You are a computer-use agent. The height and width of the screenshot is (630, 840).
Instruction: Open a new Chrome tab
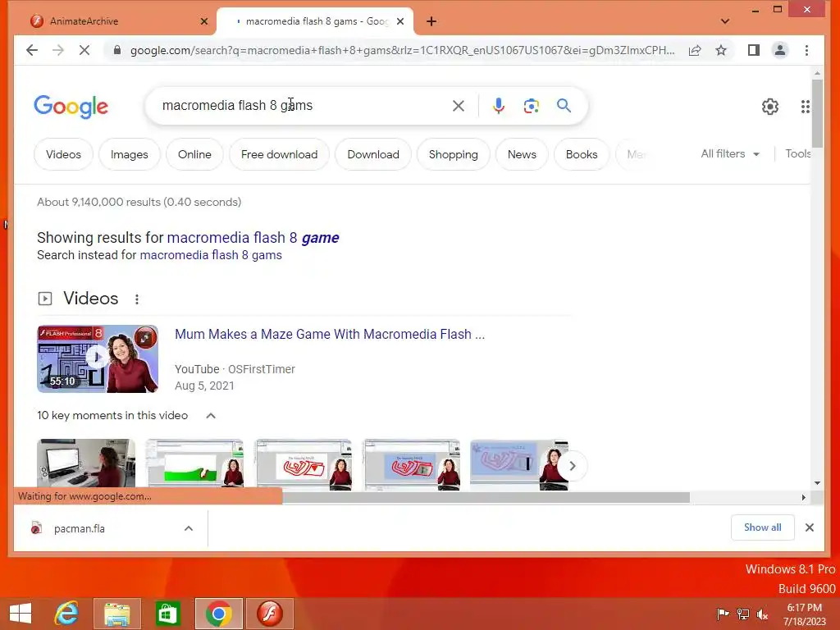pyautogui.click(x=431, y=21)
